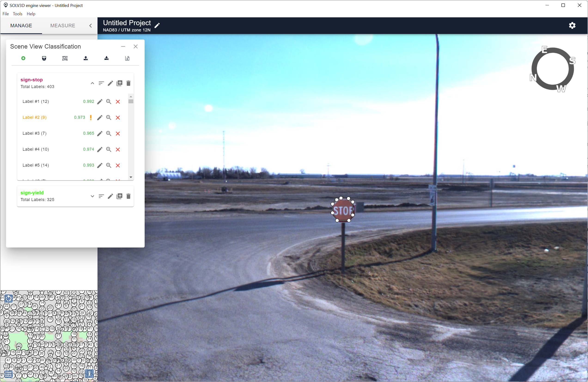Click the scroll-up arrow of the label list
The width and height of the screenshot is (588, 382).
[131, 97]
